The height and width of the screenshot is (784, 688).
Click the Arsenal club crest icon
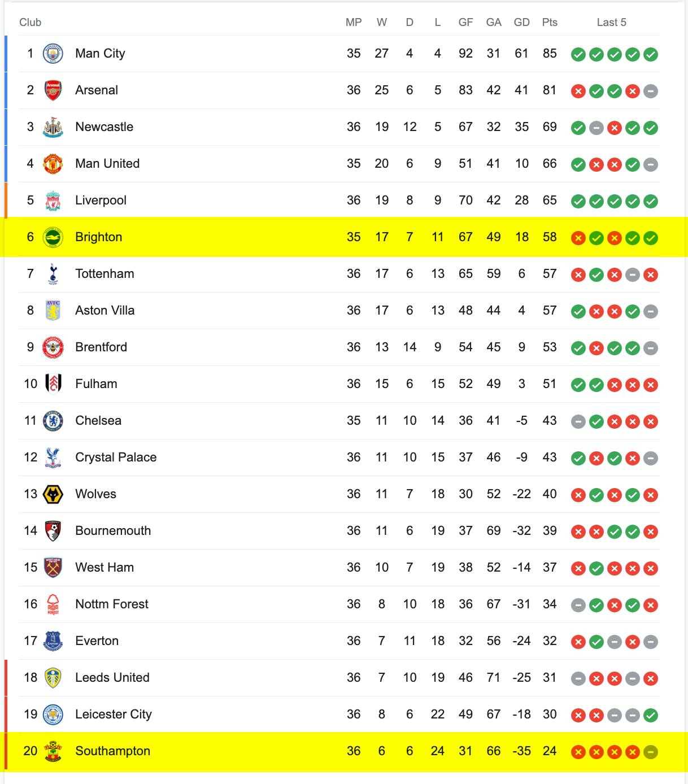click(x=53, y=90)
